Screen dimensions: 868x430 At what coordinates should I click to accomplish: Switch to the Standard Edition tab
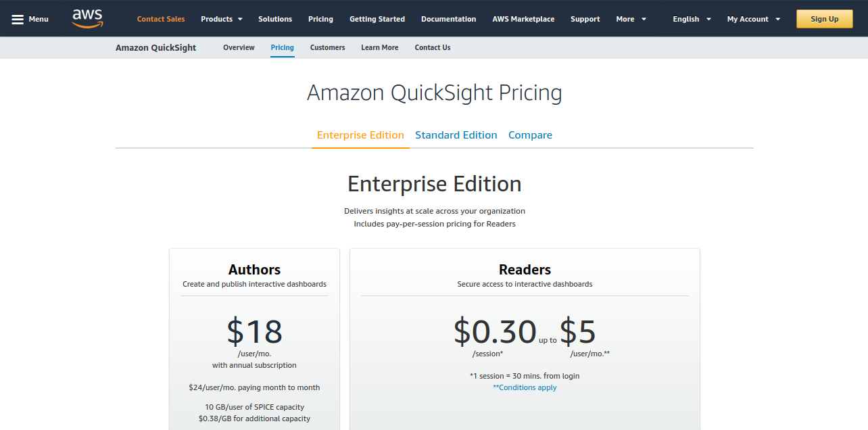click(456, 135)
